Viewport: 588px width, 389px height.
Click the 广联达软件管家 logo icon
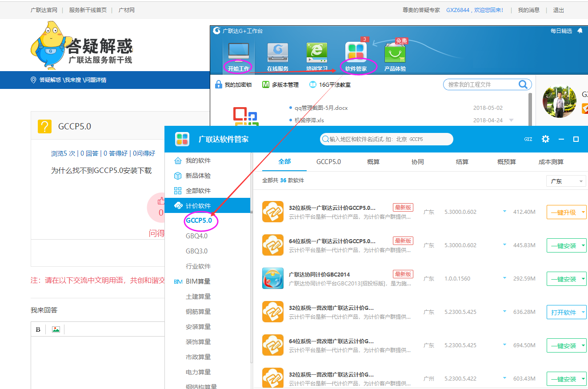tap(182, 139)
